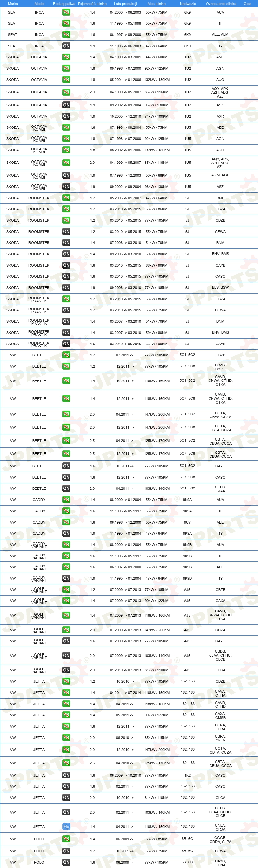Click engine codes CBDB, CJAA, CFHC, CLCB

click(220, 655)
